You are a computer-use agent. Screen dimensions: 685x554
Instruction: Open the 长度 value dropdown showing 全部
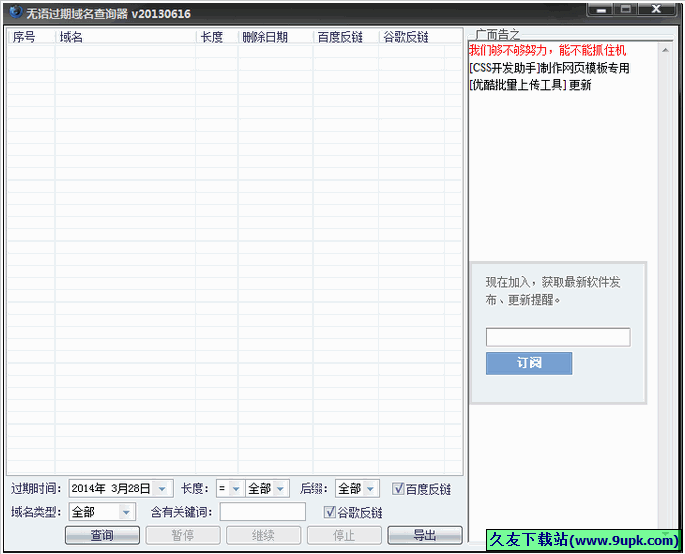(x=280, y=489)
